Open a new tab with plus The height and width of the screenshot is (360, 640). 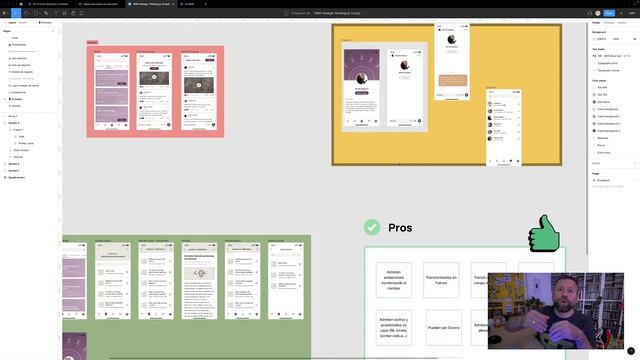(205, 4)
